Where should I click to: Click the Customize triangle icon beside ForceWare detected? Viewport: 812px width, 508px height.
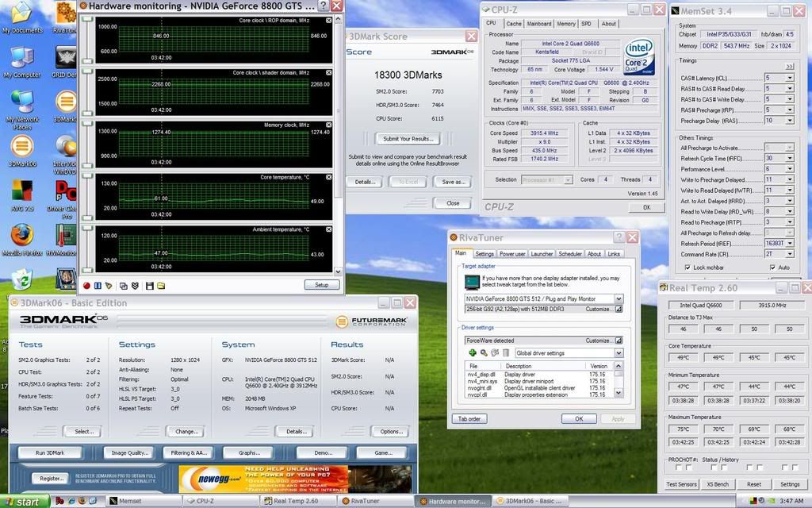coord(619,341)
